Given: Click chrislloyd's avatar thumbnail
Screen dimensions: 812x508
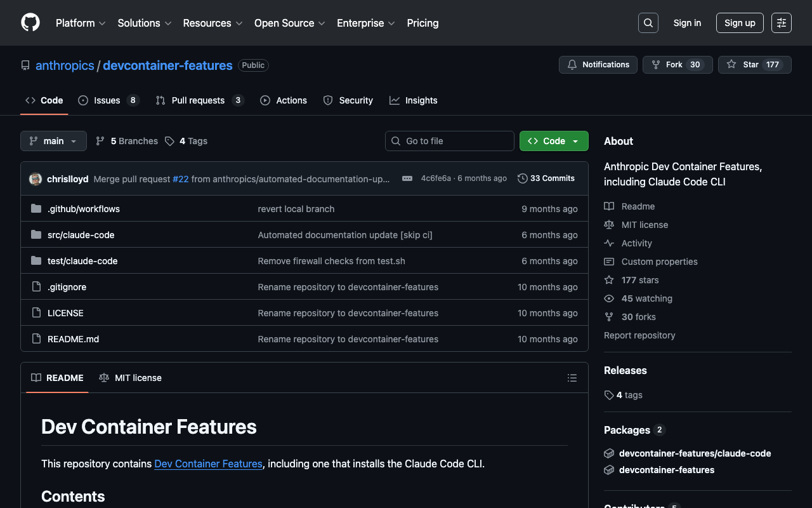Looking at the screenshot, I should 36,179.
